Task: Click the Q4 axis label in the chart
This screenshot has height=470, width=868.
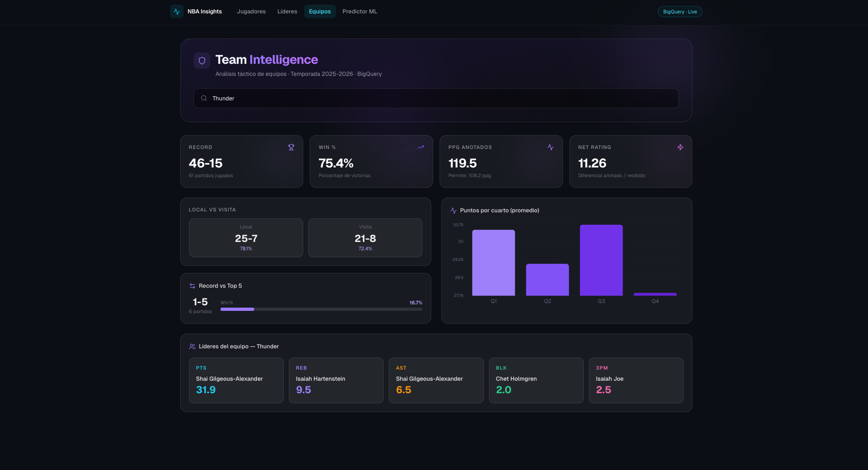Action: tap(655, 301)
